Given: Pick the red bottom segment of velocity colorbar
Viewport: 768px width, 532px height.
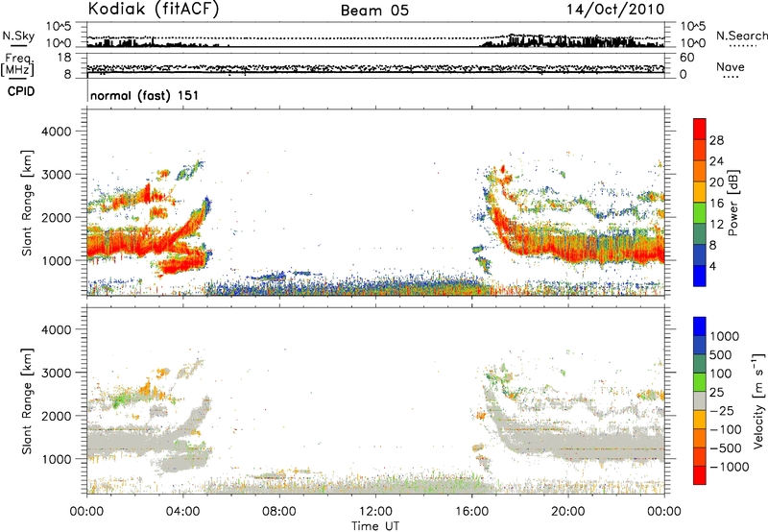Looking at the screenshot, I should [x=700, y=475].
